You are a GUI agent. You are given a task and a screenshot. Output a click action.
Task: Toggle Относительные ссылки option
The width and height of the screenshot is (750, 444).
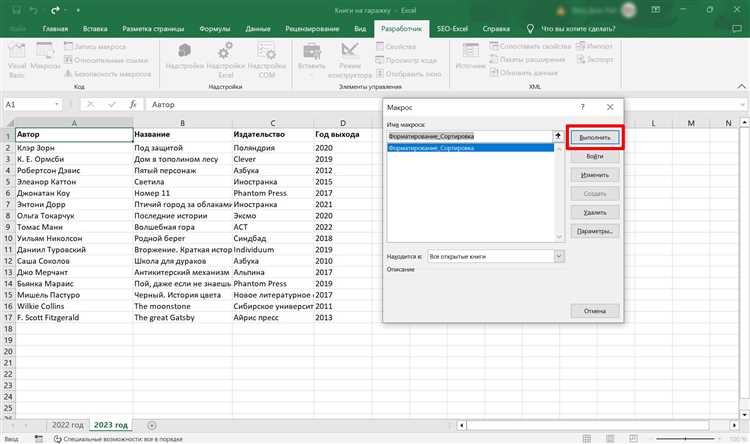[x=106, y=60]
